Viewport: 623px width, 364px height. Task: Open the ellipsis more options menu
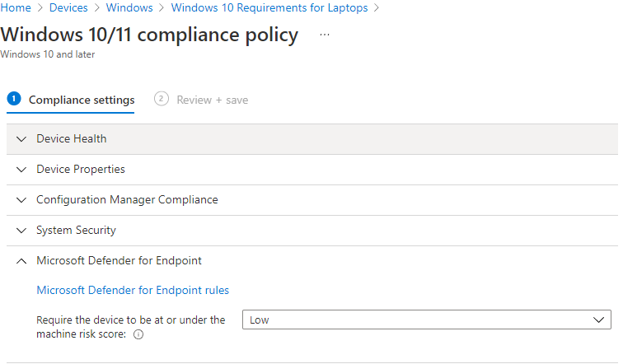point(325,35)
